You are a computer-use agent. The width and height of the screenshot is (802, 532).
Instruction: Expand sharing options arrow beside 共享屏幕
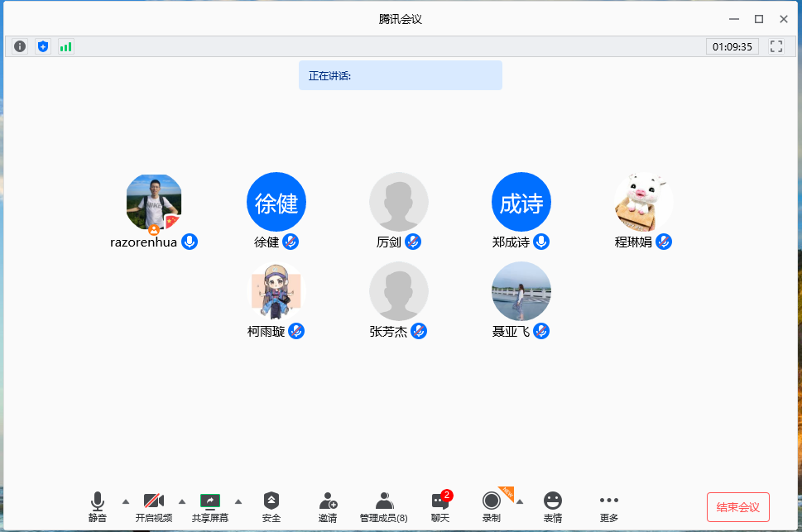pyautogui.click(x=238, y=501)
